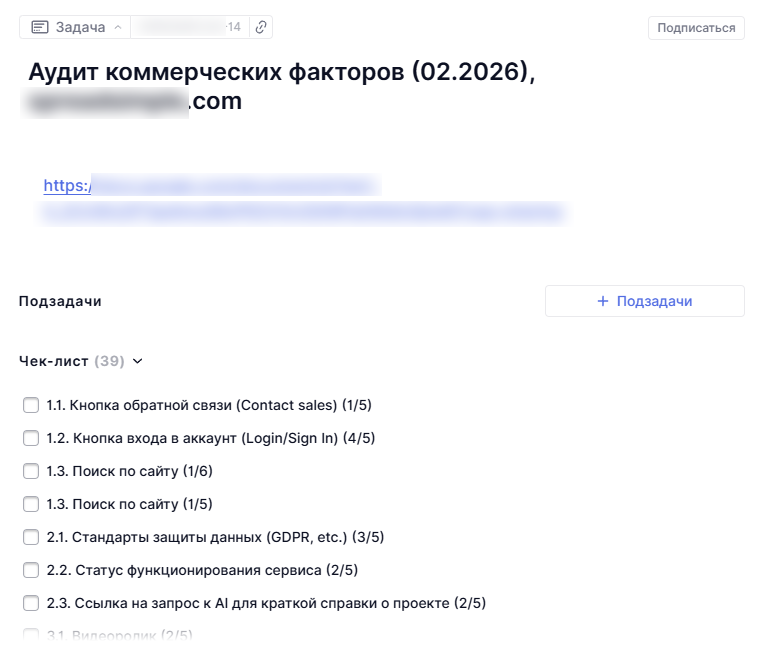Mark "1.3. Поиск по сайту (1/6)" checkbox
This screenshot has height=659, width=767.
(x=31, y=471)
